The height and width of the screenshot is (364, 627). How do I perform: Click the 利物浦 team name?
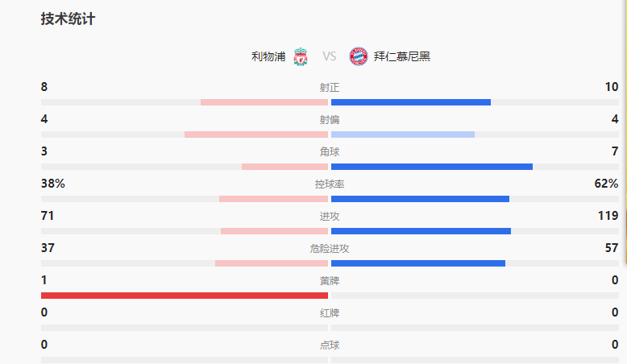click(268, 56)
